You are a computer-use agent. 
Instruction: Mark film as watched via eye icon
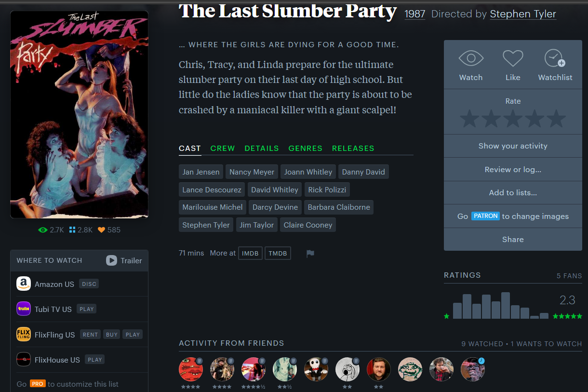[471, 59]
